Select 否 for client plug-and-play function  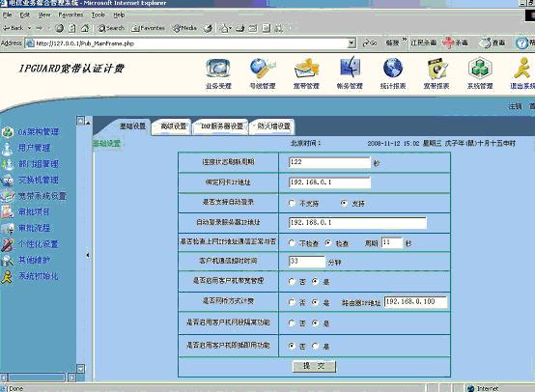tap(292, 346)
